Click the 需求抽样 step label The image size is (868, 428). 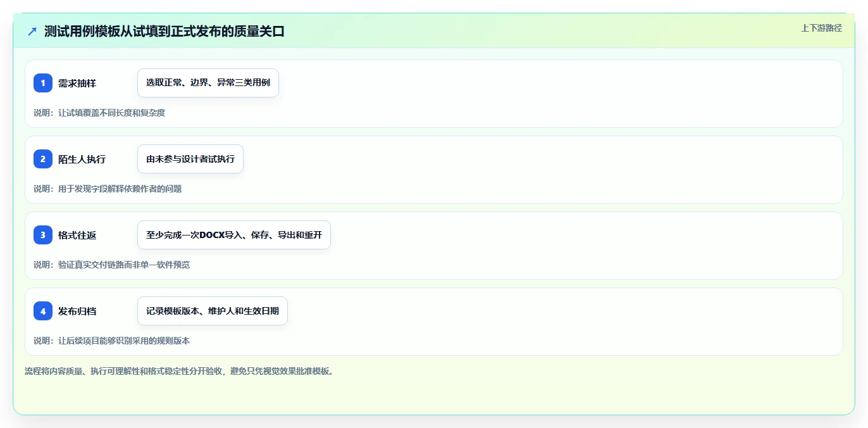[77, 83]
